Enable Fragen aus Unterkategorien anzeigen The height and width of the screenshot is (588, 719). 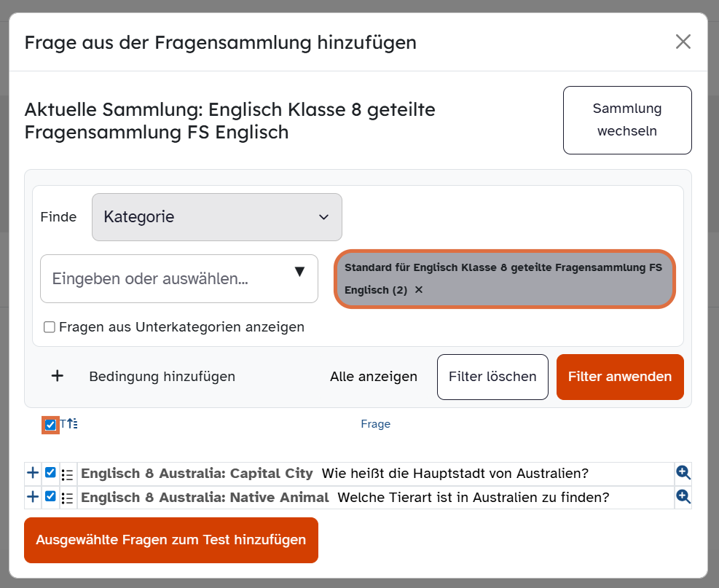tap(50, 327)
